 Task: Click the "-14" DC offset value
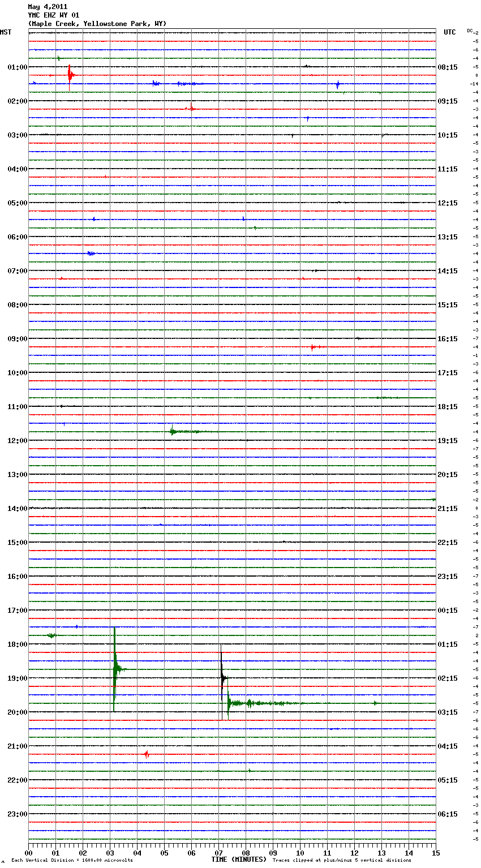pyautogui.click(x=474, y=84)
